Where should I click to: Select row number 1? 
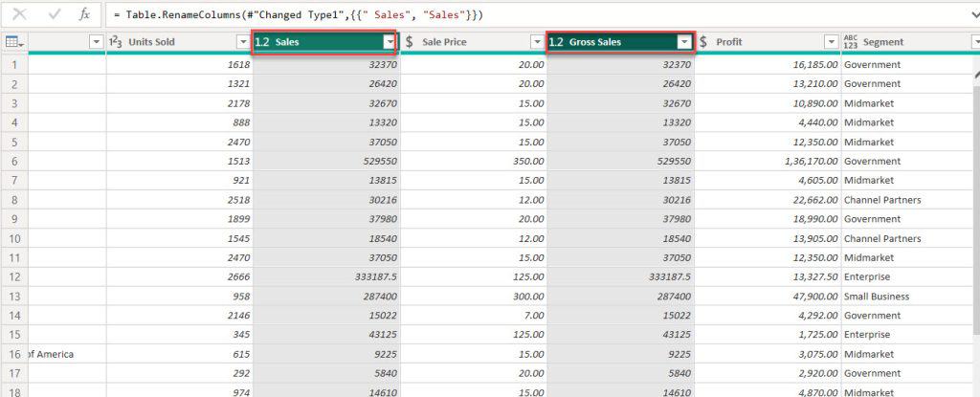coord(14,64)
